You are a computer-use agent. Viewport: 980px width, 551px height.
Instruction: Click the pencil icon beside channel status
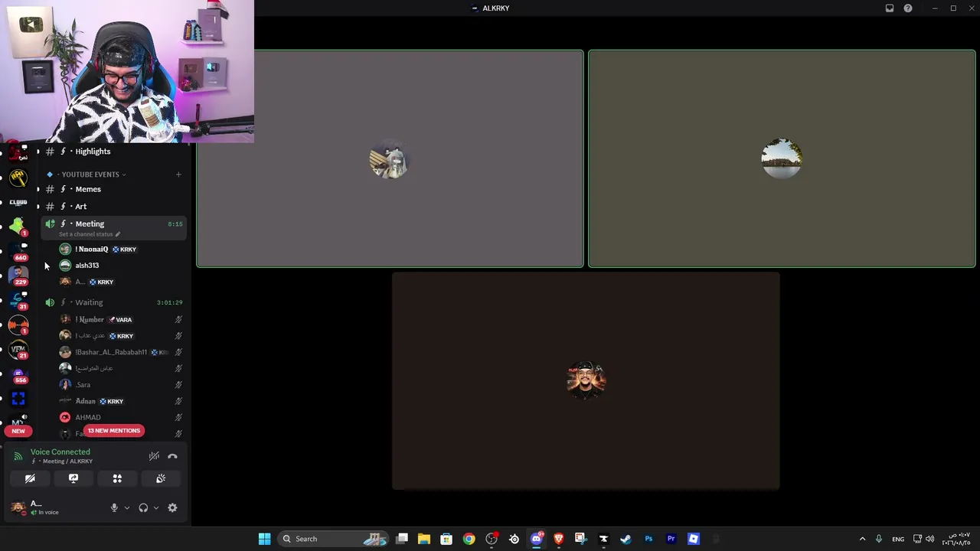(x=117, y=234)
